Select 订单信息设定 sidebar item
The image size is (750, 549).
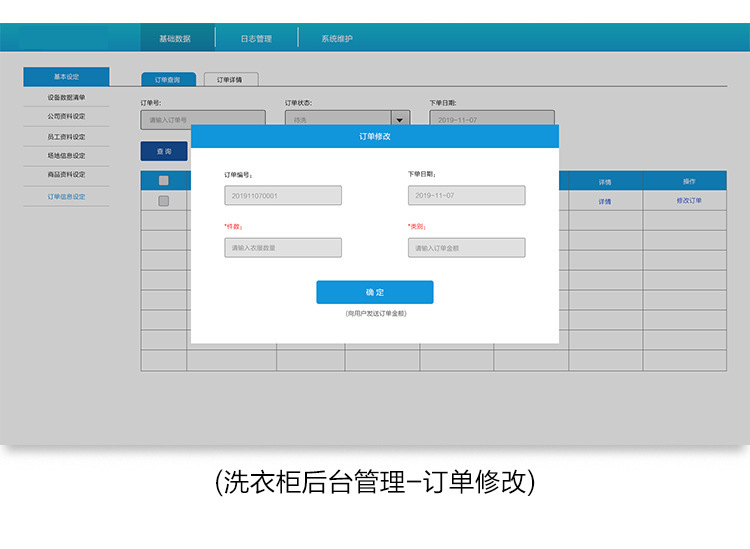coord(66,197)
